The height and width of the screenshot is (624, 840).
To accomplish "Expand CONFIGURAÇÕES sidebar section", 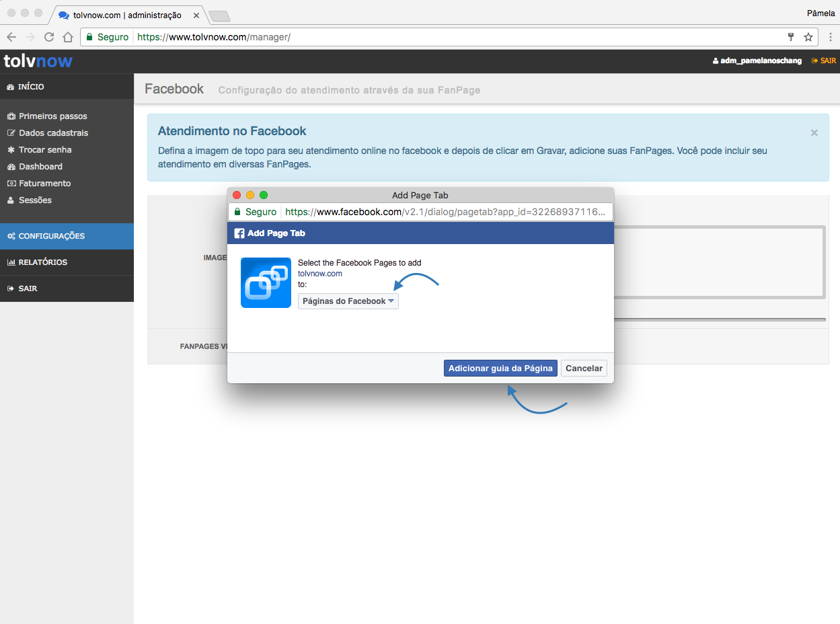I will click(67, 236).
